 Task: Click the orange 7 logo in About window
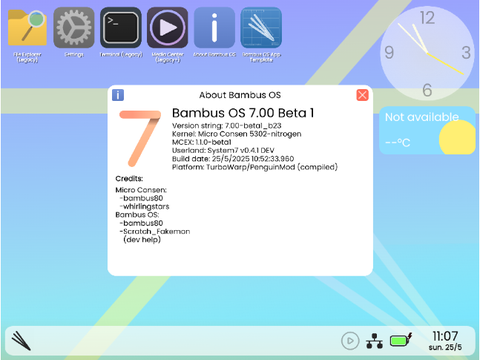click(140, 138)
